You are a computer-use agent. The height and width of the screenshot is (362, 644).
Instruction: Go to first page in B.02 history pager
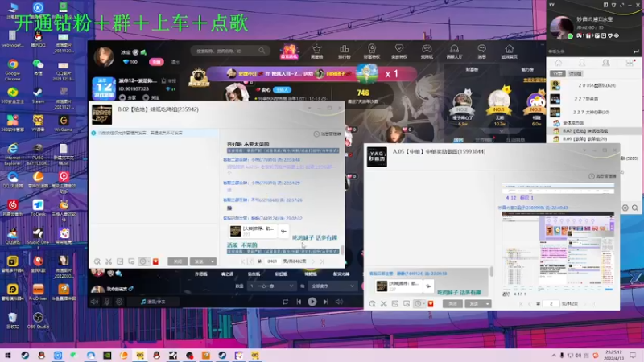coord(243,261)
